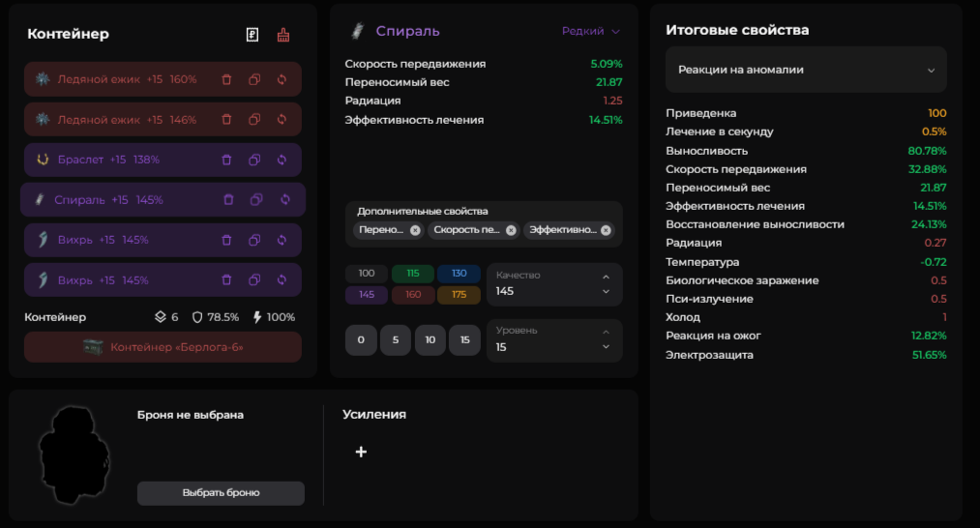Click refresh icon on first Ледяной ежик row
Image resolution: width=980 pixels, height=528 pixels.
pyautogui.click(x=282, y=79)
